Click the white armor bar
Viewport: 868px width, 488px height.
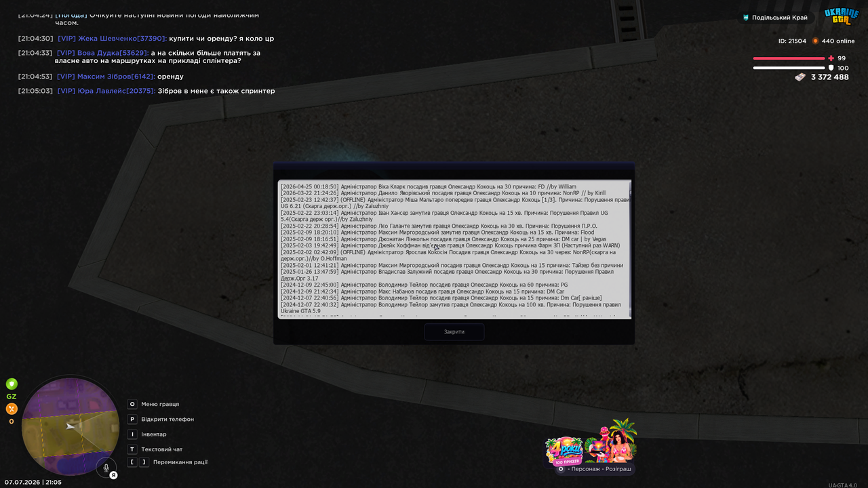(x=789, y=68)
